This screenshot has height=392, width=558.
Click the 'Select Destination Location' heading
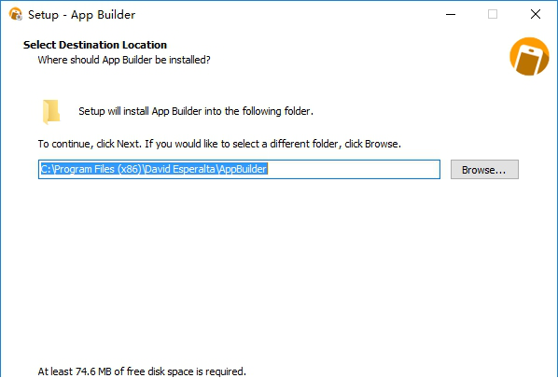point(95,45)
